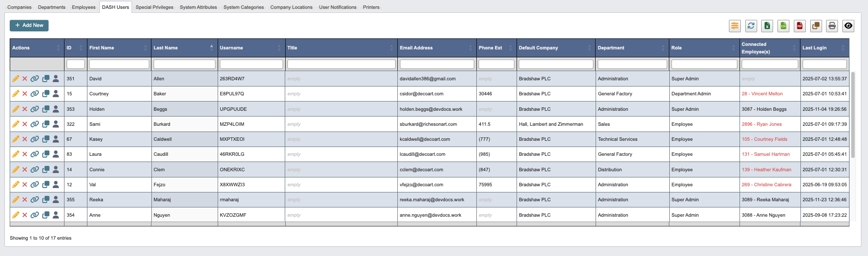Image resolution: width=868 pixels, height=256 pixels.
Task: Print the users table
Action: point(832,26)
